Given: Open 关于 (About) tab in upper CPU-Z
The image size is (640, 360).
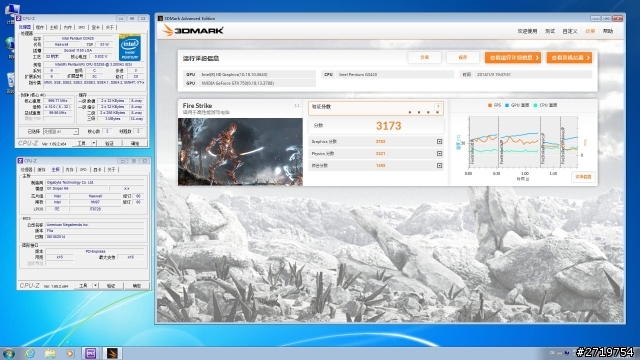Looking at the screenshot, I should (x=110, y=27).
